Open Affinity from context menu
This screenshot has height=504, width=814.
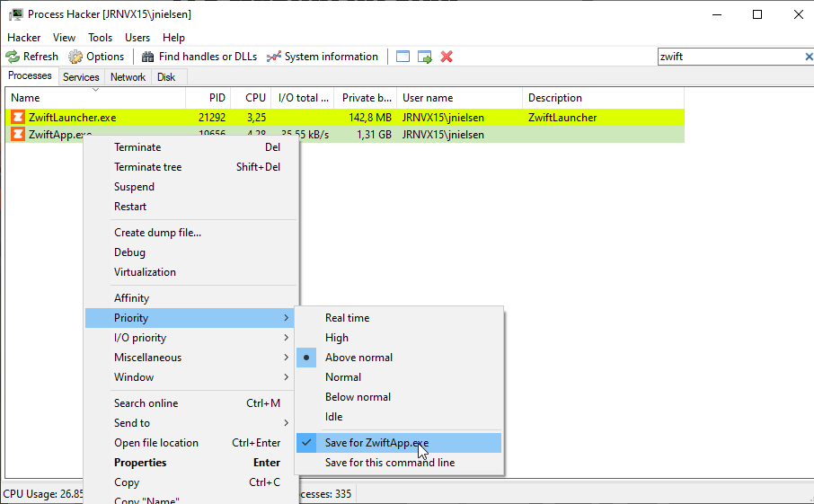tap(190, 298)
